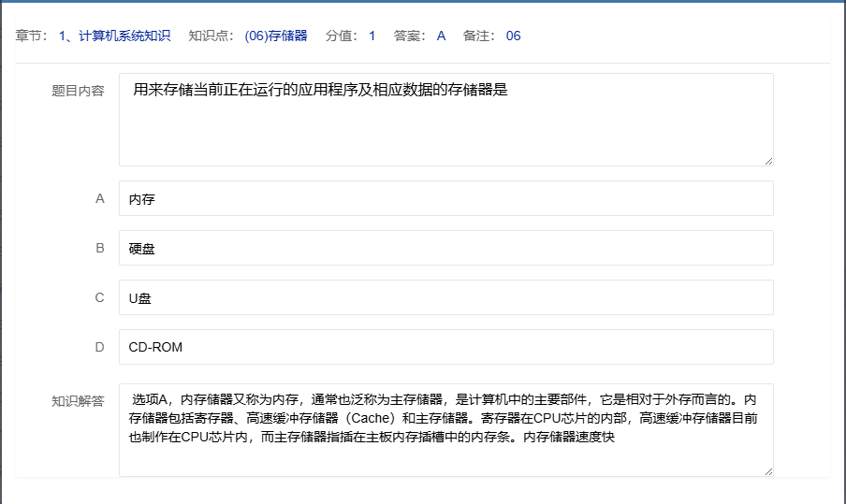Click option A field containing 内存

pos(445,198)
